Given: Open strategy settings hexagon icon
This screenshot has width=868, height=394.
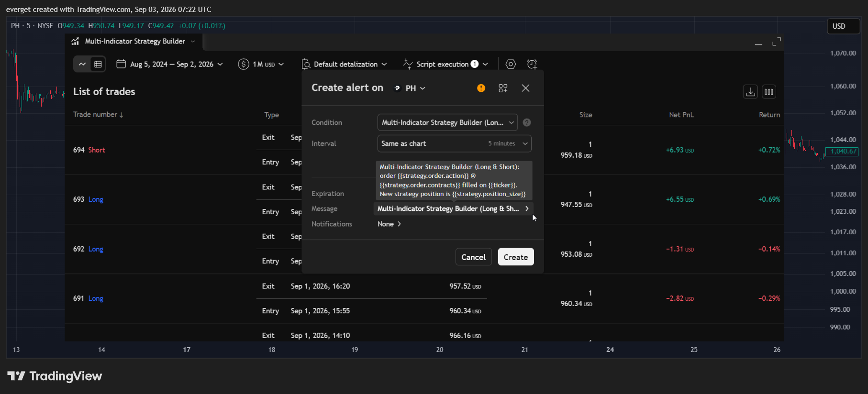Looking at the screenshot, I should coord(511,64).
